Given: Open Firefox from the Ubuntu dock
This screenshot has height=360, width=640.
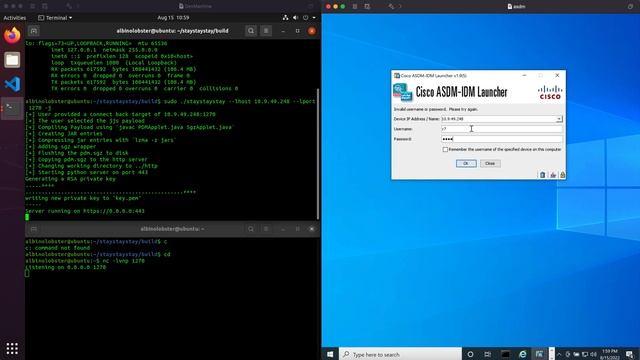Looking at the screenshot, I should 12,36.
